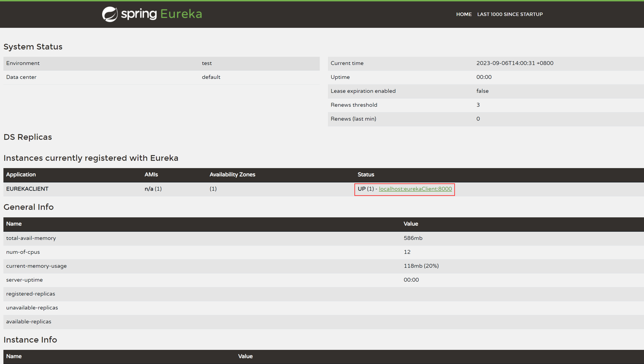Select the 'default' data center value
The height and width of the screenshot is (364, 644).
click(211, 77)
